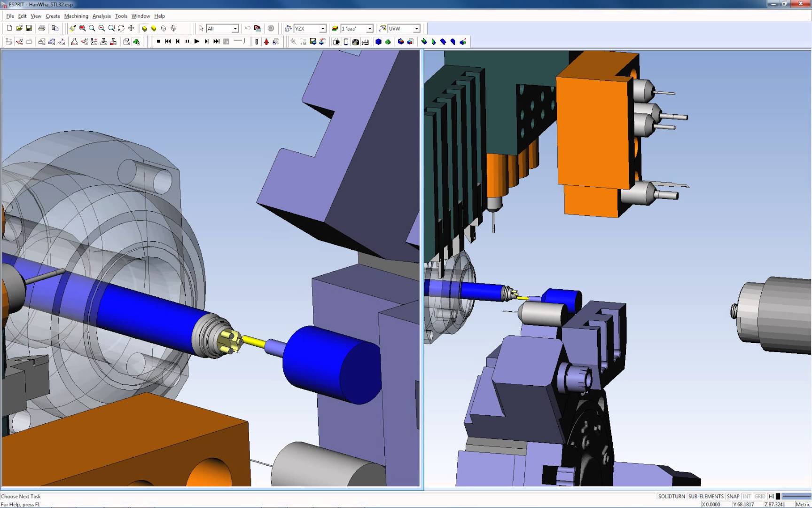Select the shaded solid view cube icon
812x508 pixels.
click(x=144, y=28)
